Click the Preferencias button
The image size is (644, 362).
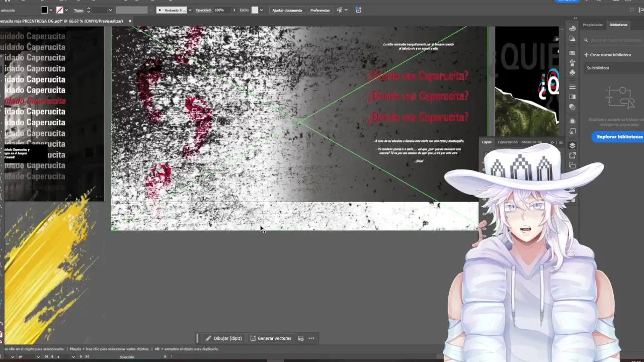point(320,10)
